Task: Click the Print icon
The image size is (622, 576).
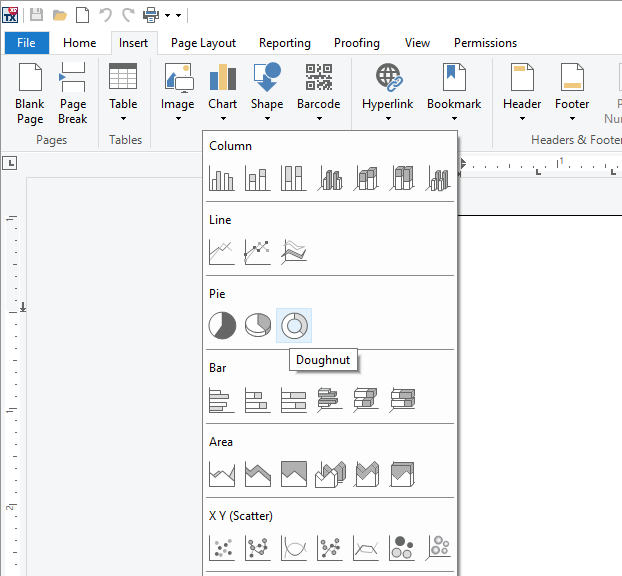Action: click(x=151, y=15)
